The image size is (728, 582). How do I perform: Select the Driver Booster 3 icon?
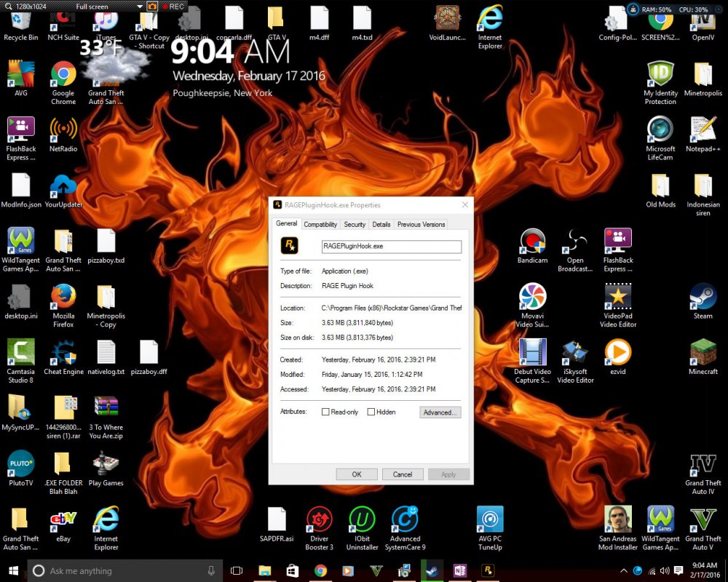click(320, 529)
